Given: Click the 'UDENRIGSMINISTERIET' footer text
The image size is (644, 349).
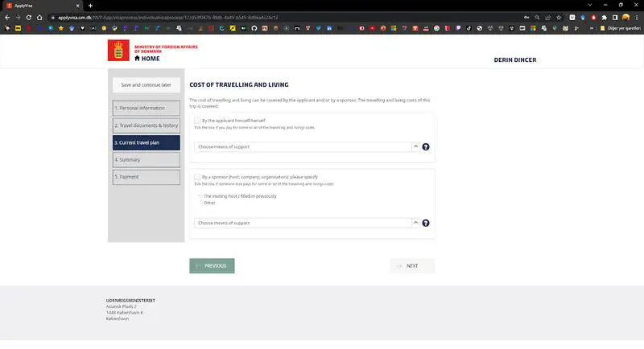Looking at the screenshot, I should click(130, 301).
